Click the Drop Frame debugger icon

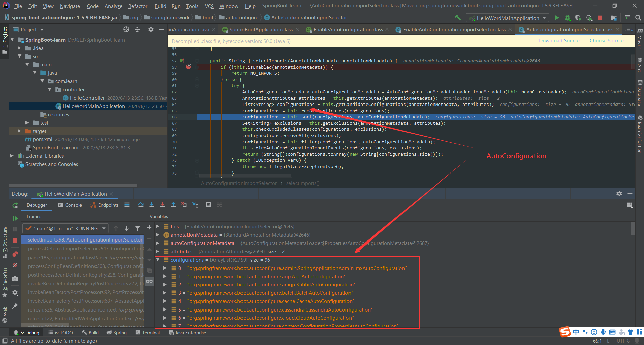click(x=184, y=205)
